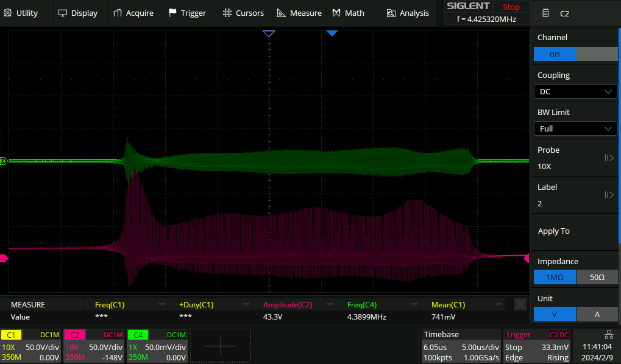Open the Math menu icon
Image resolution: width=621 pixels, height=364 pixels.
[336, 13]
